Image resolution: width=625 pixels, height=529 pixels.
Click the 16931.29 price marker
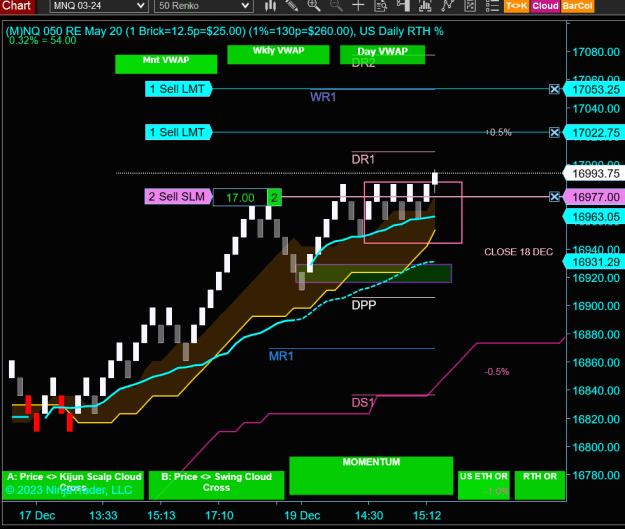point(594,262)
